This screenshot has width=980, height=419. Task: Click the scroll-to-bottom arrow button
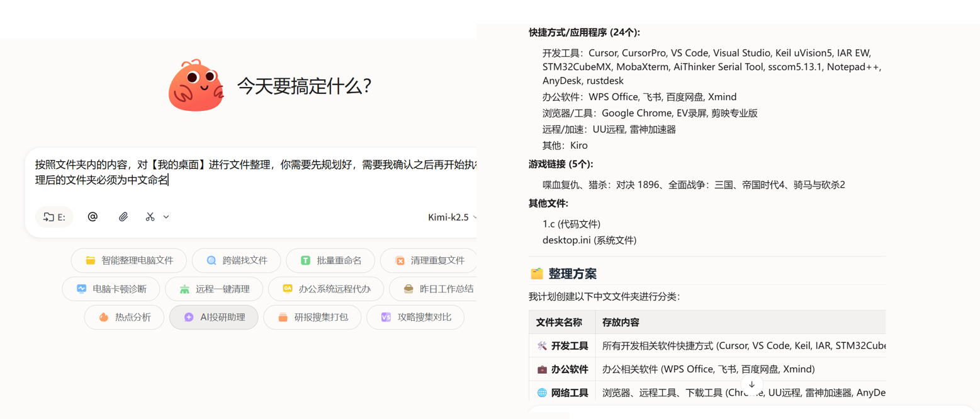pyautogui.click(x=752, y=384)
